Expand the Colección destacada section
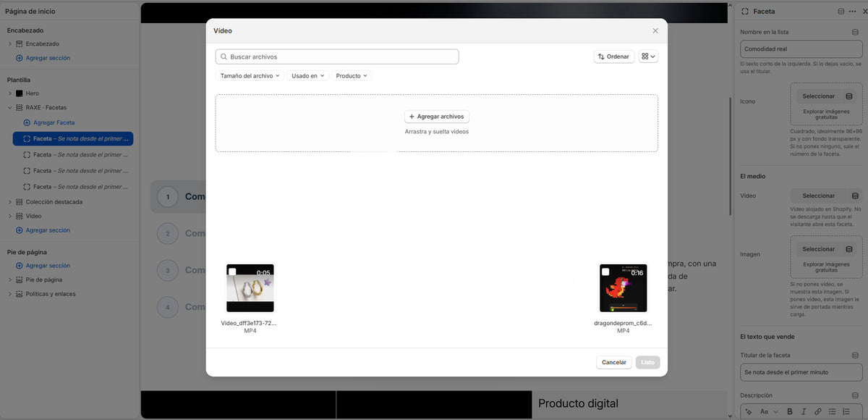Viewport: 868px width, 420px height. point(10,202)
